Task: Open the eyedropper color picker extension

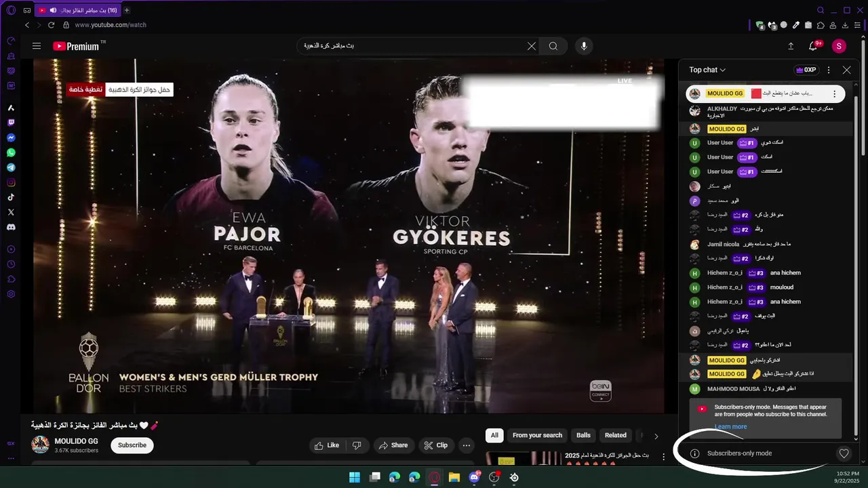Action: click(x=796, y=25)
